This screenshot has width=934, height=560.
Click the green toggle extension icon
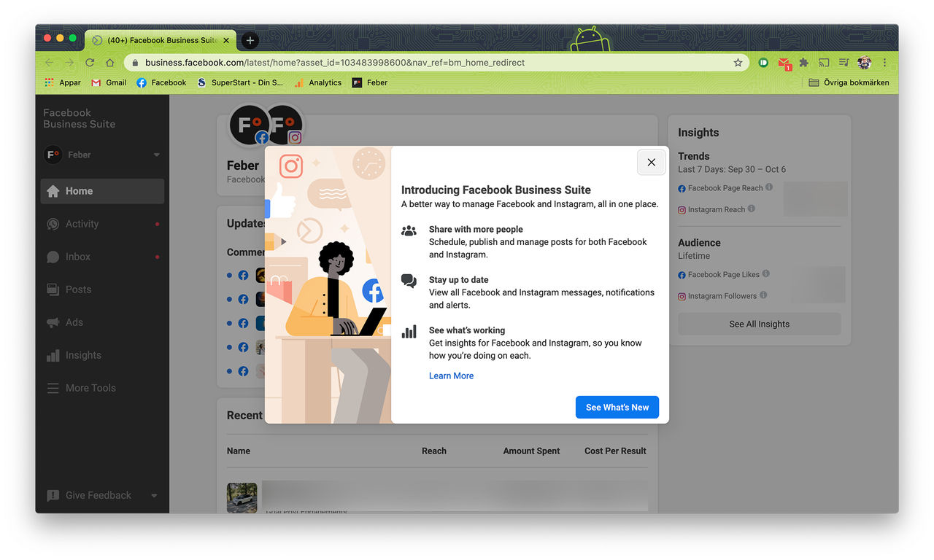pos(763,63)
